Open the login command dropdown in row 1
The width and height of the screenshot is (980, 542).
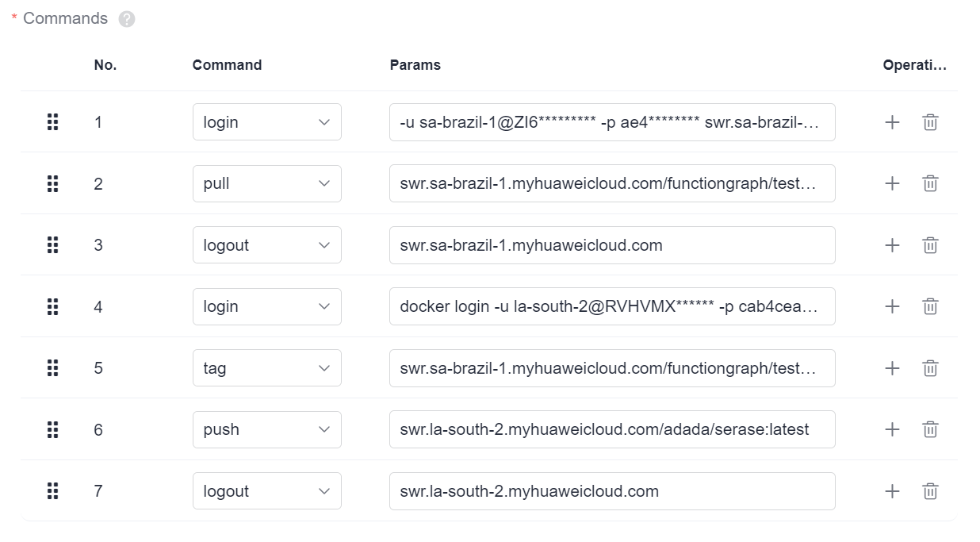266,122
